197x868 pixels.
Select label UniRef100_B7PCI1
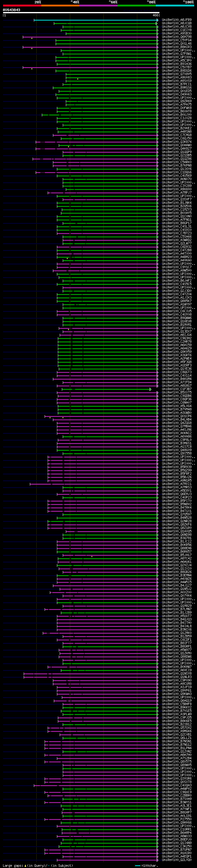tap(177, 84)
